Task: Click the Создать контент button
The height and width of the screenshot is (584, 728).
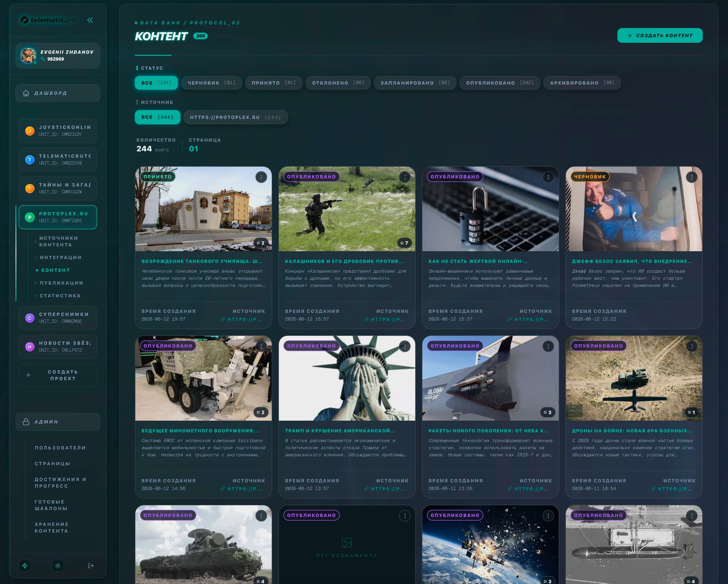Action: (x=659, y=35)
